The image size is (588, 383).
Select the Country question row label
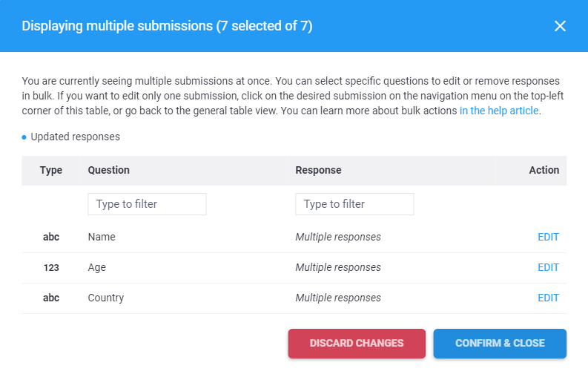coord(106,298)
